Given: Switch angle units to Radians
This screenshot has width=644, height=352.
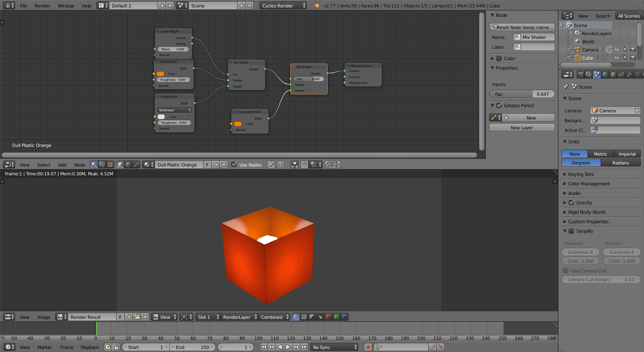Looking at the screenshot, I should (621, 162).
